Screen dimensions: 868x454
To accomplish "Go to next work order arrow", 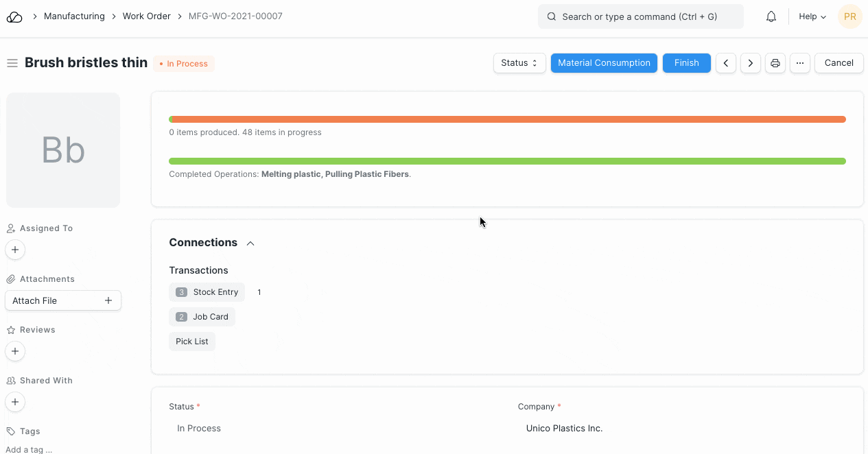I will [x=751, y=63].
